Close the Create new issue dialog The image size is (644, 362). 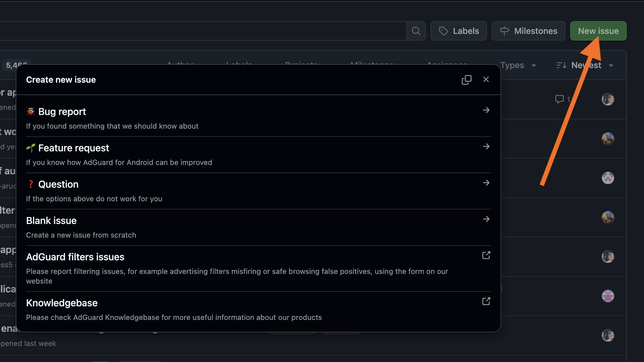(x=486, y=79)
